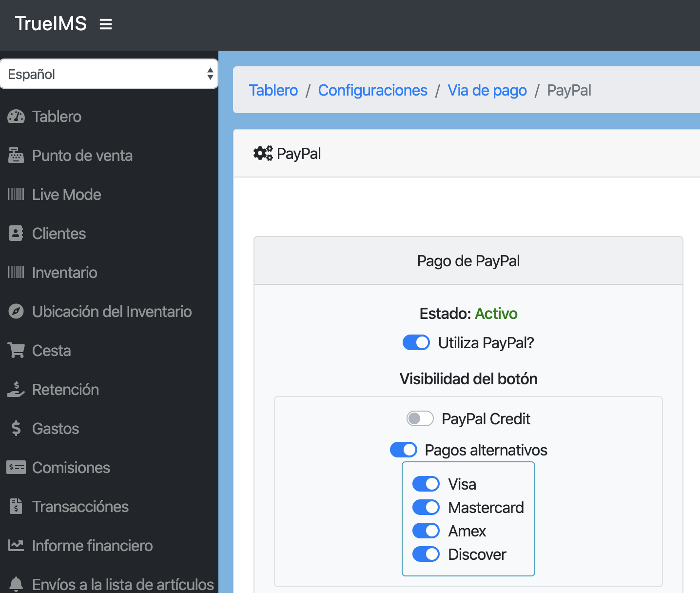Screen dimensions: 700x593
Task: Click the Pago de PayPal card header
Action: point(468,261)
